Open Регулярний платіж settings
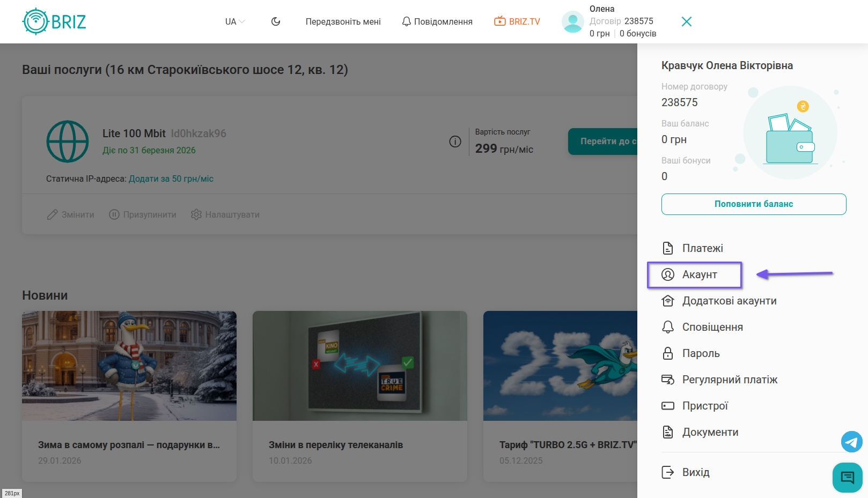 tap(729, 380)
